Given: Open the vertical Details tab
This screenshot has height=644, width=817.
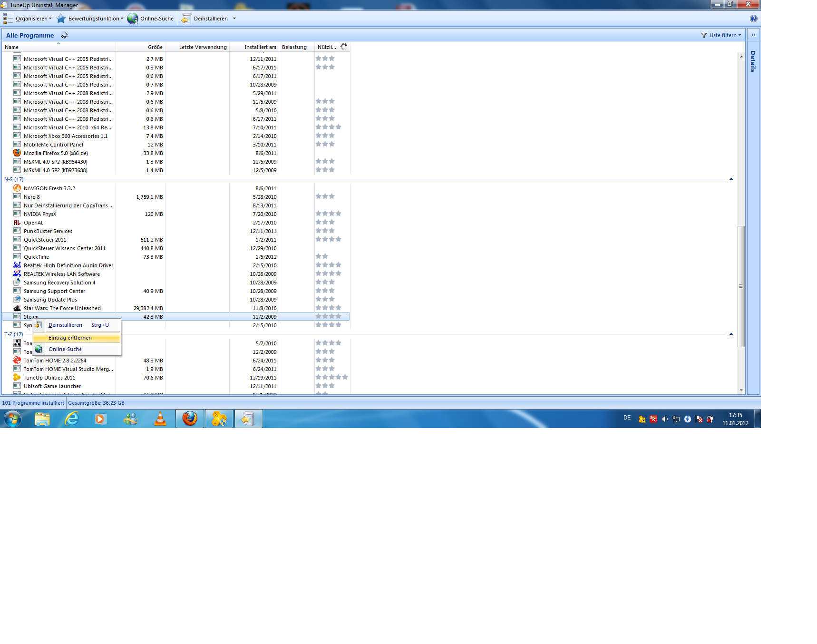Looking at the screenshot, I should [x=753, y=61].
